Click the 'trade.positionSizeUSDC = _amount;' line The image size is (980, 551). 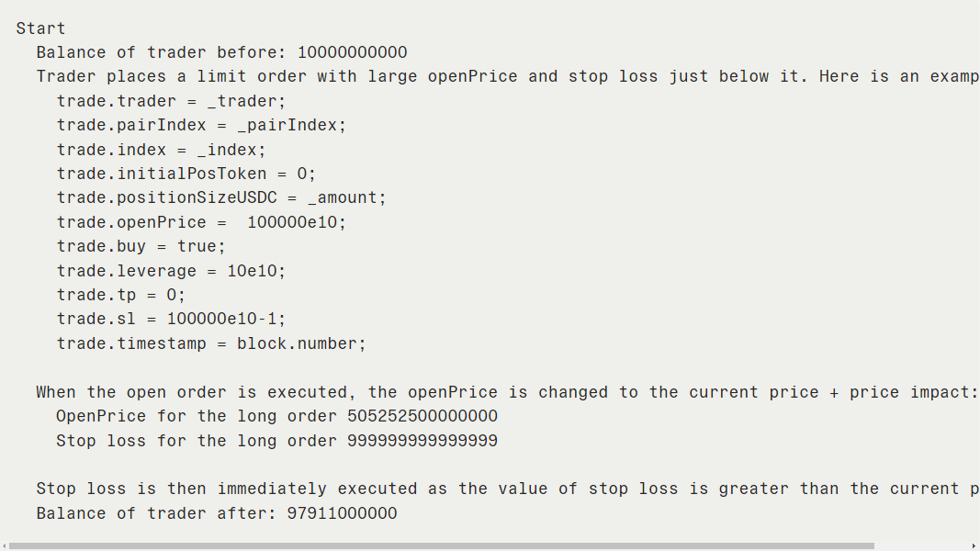(x=222, y=198)
